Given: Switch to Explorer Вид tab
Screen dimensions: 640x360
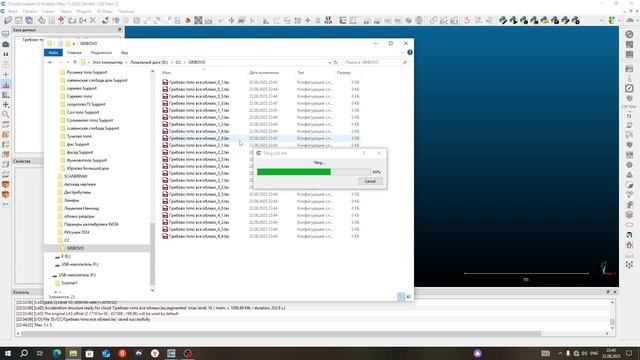Looking at the screenshot, I should 124,53.
